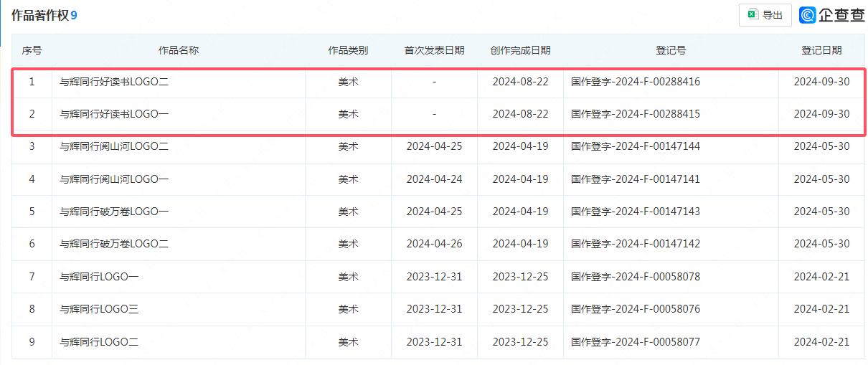This screenshot has height=365, width=868.
Task: Click registration number 国作登字-2024-F-00288415
Action: [x=636, y=114]
